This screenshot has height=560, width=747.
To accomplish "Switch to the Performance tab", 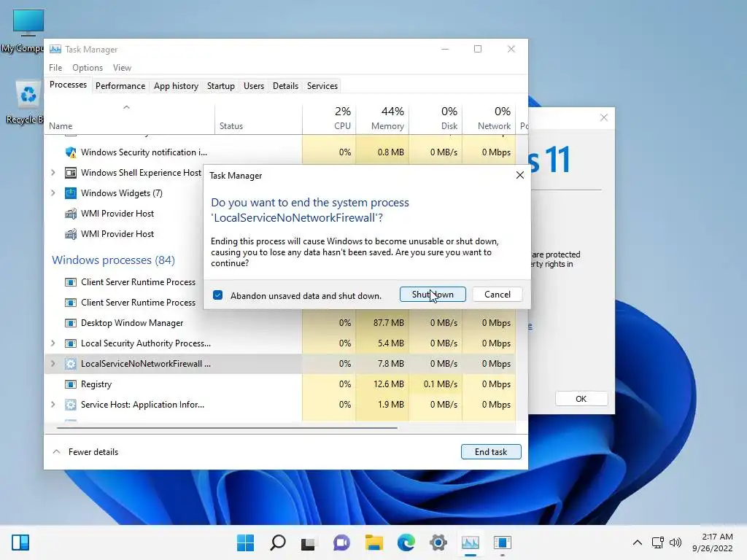I will tap(120, 86).
